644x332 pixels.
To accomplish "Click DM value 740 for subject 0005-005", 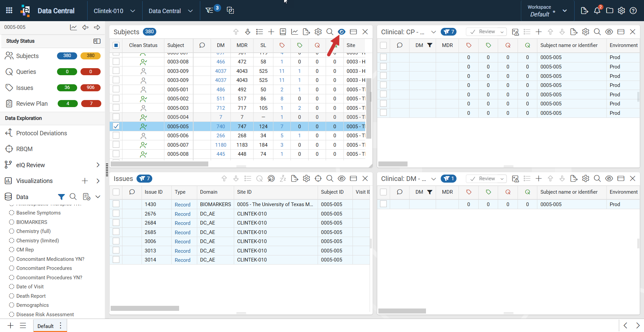I will coord(221,127).
